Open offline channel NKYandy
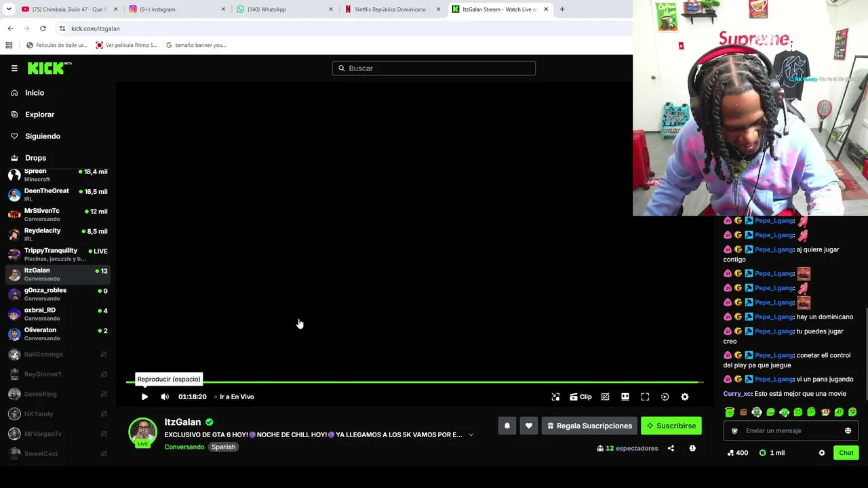The width and height of the screenshot is (868, 488). 58,413
